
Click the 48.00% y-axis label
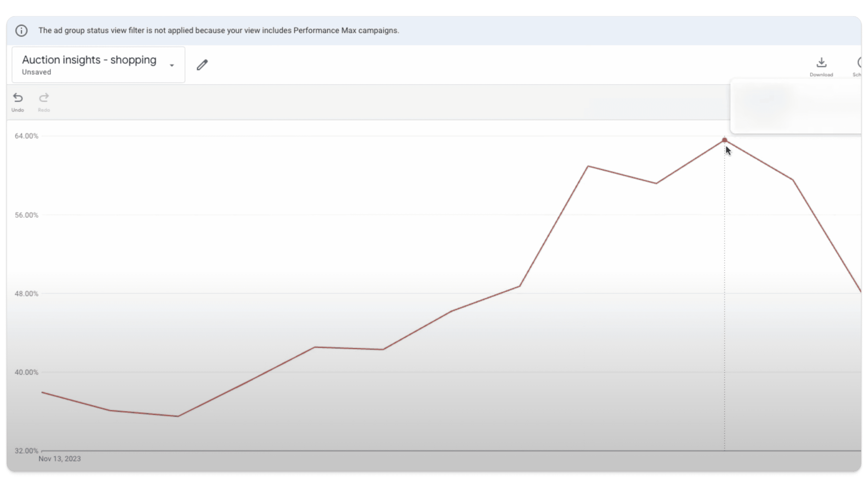(x=26, y=294)
